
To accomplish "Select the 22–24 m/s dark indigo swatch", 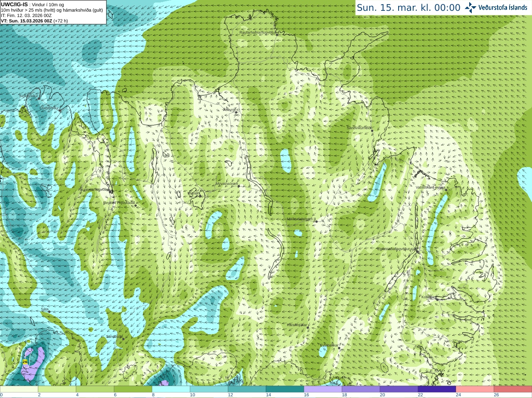I will (437, 389).
